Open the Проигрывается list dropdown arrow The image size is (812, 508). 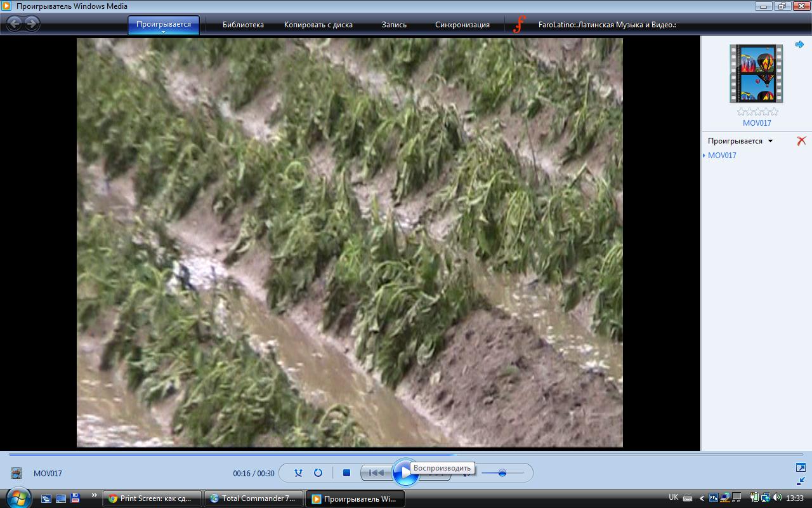tap(771, 141)
